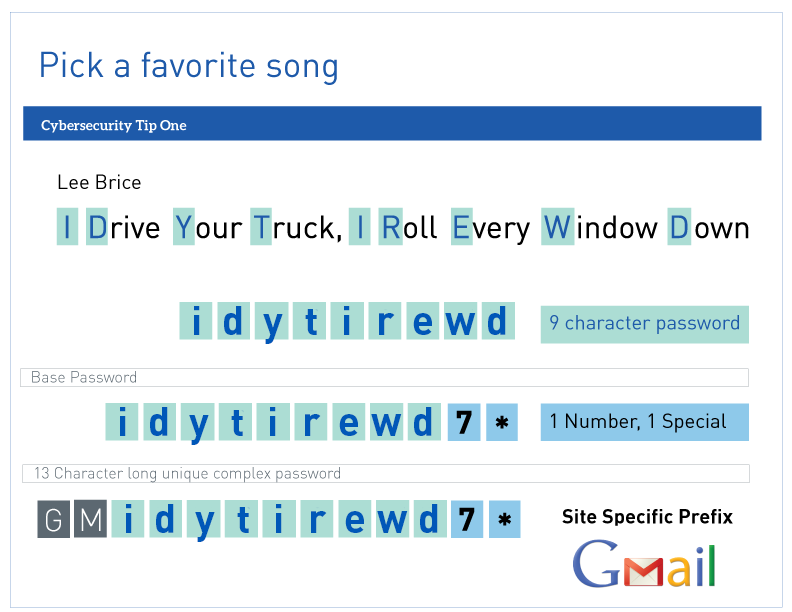792x612 pixels.
Task: Click the highlighted E in Every
Action: coord(461,228)
